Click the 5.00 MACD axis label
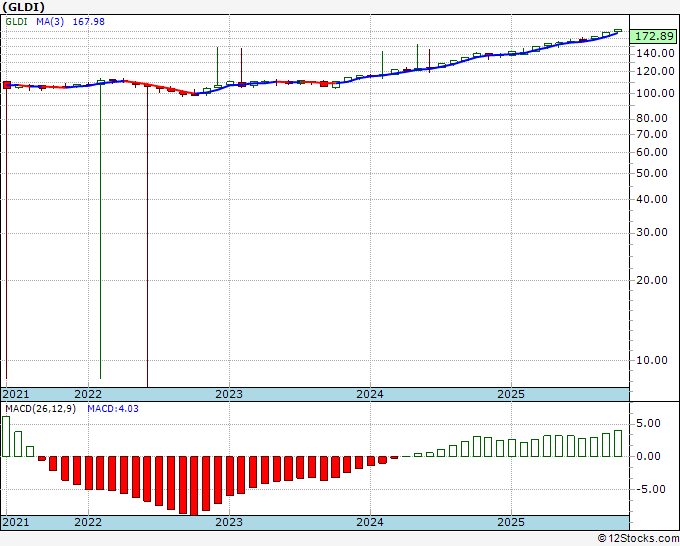 pyautogui.click(x=649, y=423)
